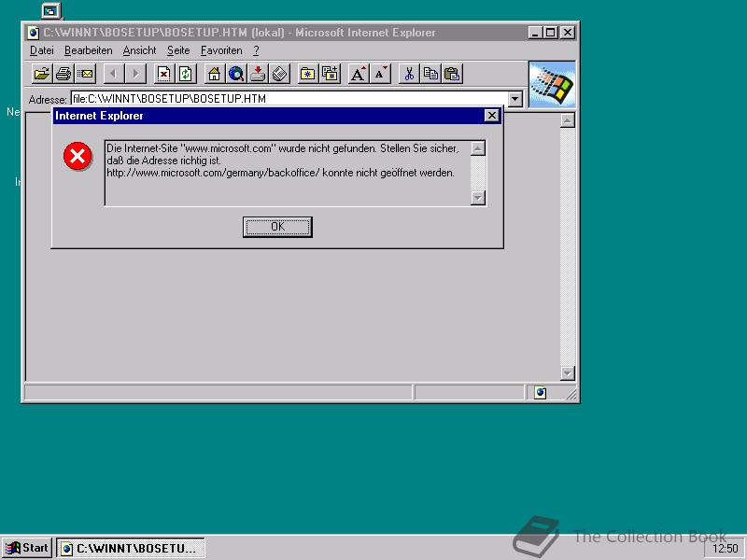The height and width of the screenshot is (560, 747).
Task: Click the 12:50 taskbar clock
Action: click(726, 549)
